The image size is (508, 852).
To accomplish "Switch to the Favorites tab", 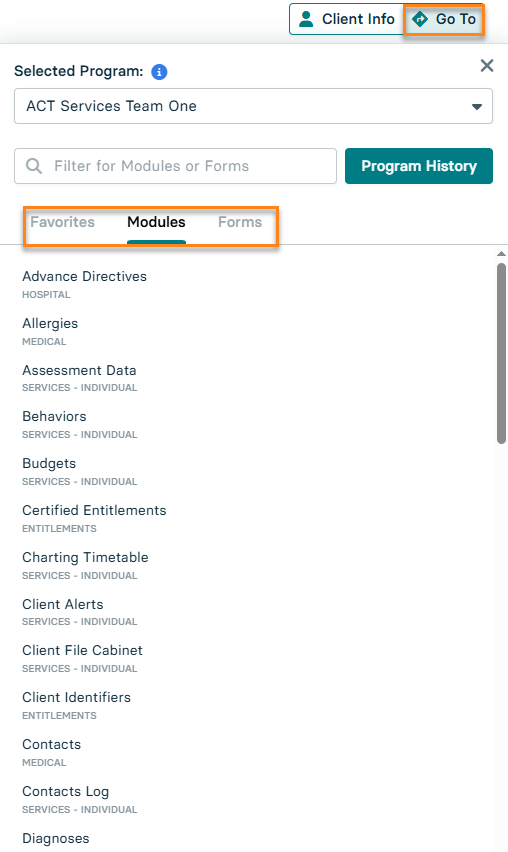I will 62,222.
